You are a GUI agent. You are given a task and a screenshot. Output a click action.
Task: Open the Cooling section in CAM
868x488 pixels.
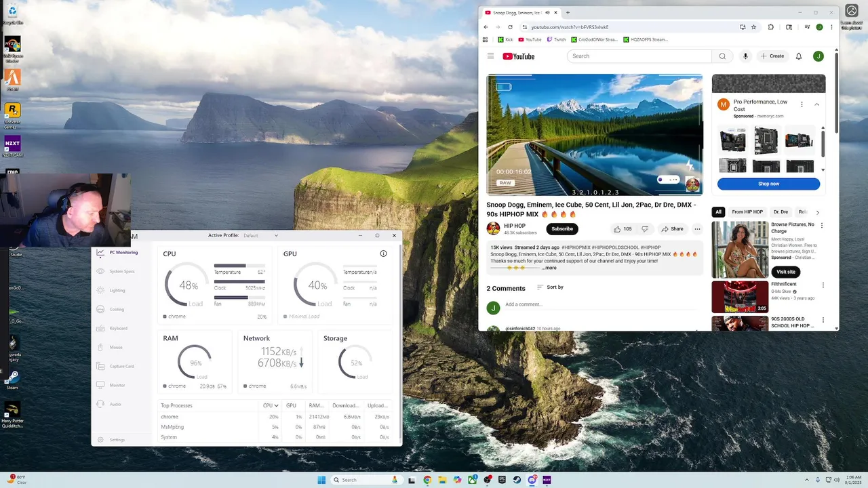pos(111,309)
